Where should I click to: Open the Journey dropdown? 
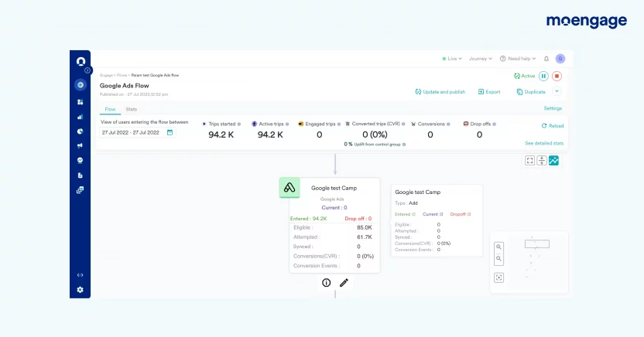[481, 59]
